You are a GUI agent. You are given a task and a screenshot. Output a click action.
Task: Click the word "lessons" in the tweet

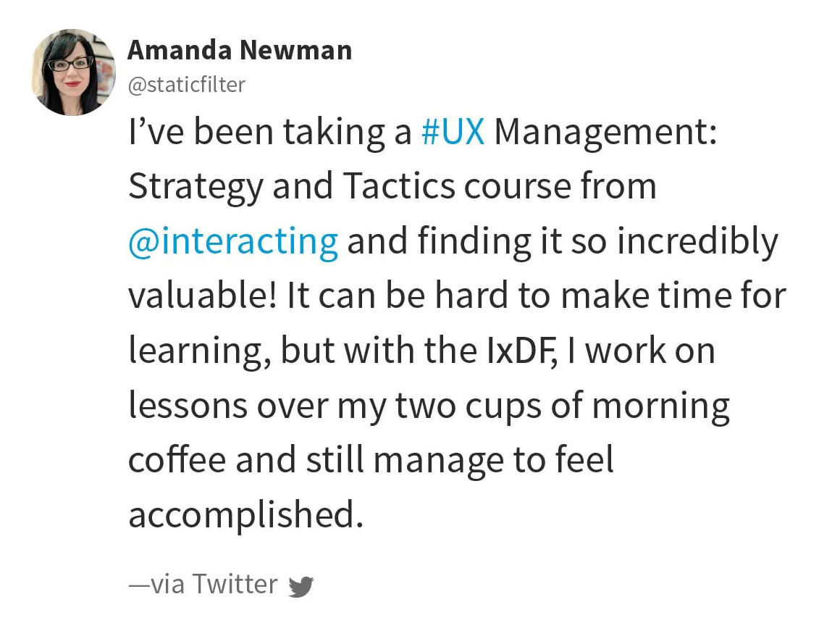coord(188,406)
